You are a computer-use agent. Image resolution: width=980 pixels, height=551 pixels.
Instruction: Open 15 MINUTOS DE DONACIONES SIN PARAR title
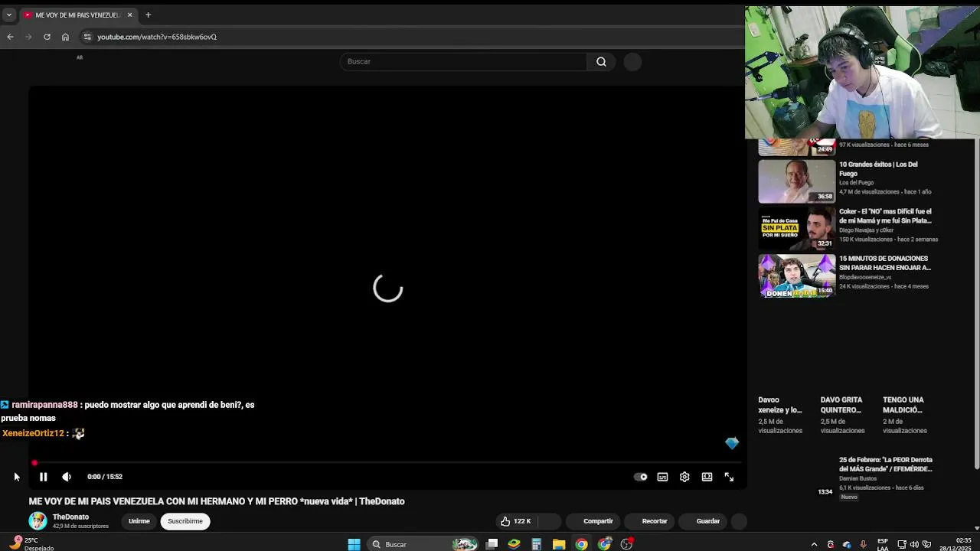[x=885, y=263]
